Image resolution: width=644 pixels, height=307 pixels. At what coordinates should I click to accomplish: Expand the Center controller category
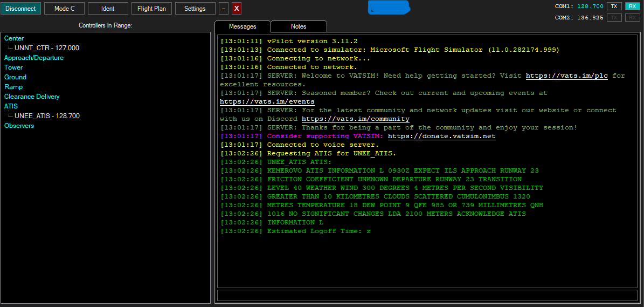(x=14, y=38)
